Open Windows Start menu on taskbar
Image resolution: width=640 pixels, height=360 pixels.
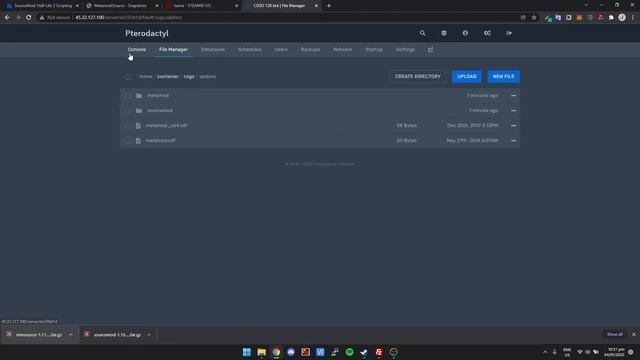click(247, 352)
